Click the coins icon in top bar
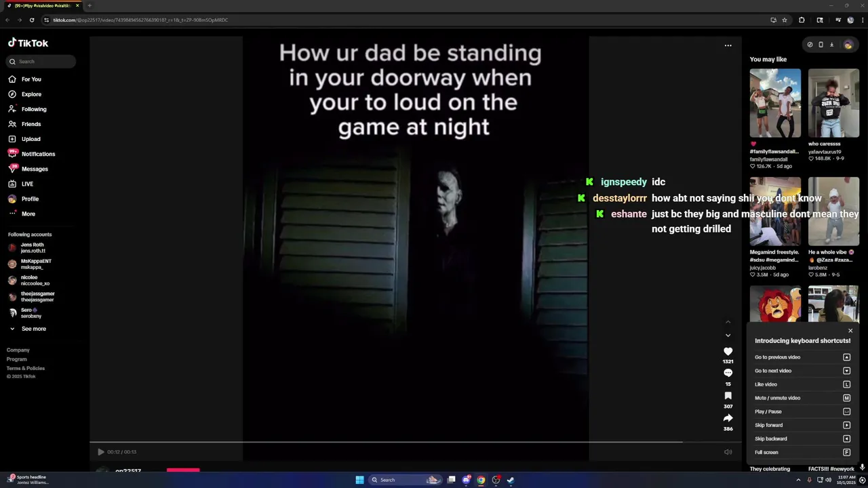The image size is (868, 488). pos(810,45)
